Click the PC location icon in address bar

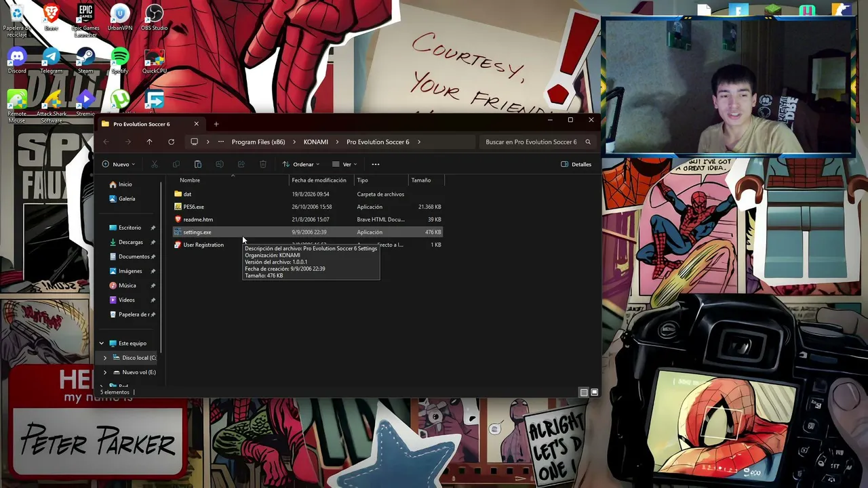[x=194, y=142]
